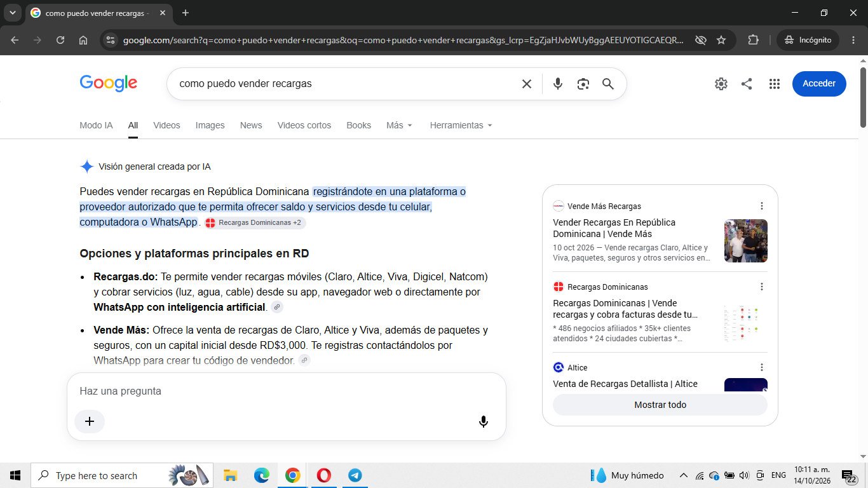
Task: Click the share icon near the Acceder button
Action: click(x=747, y=84)
